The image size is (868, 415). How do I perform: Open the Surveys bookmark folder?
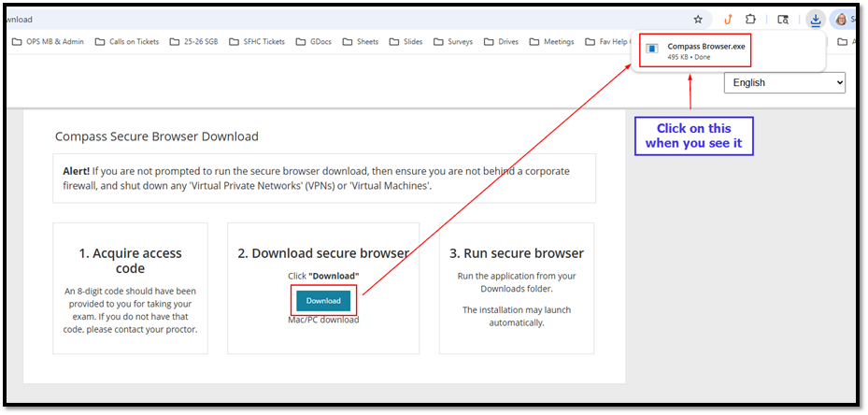tap(453, 41)
